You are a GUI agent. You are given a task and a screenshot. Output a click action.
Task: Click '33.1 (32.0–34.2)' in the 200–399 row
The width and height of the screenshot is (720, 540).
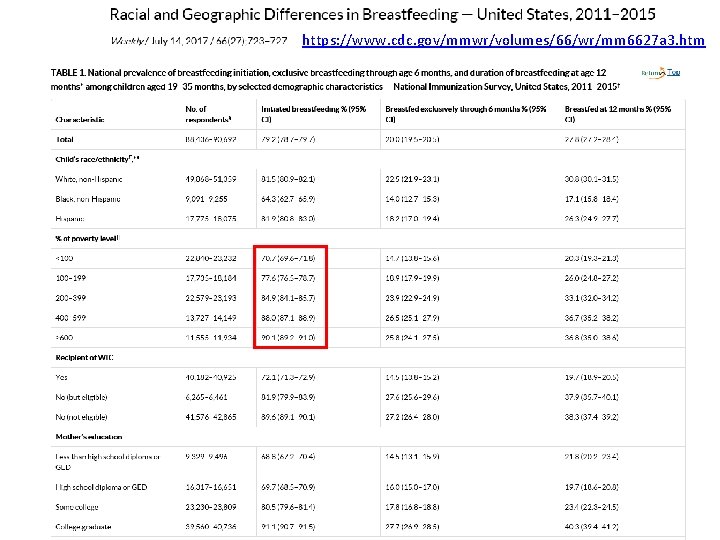pos(591,298)
